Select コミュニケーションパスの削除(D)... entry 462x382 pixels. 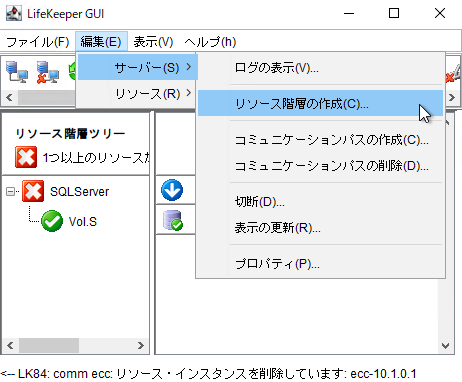(320, 166)
